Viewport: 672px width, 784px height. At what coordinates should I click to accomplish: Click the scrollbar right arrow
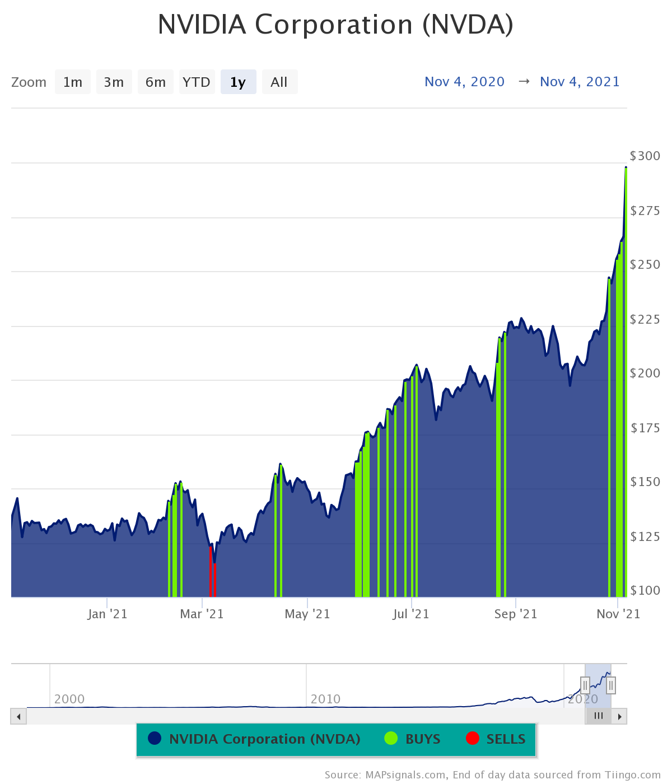[619, 716]
